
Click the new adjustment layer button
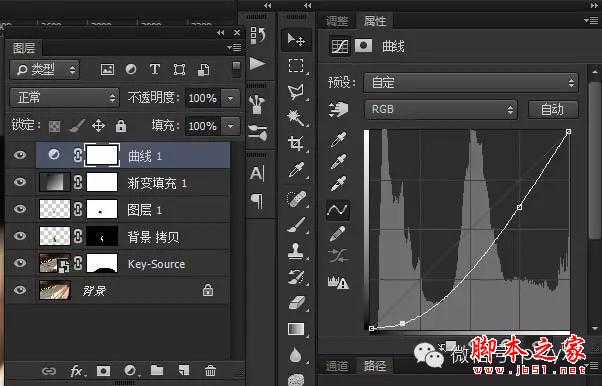(131, 371)
